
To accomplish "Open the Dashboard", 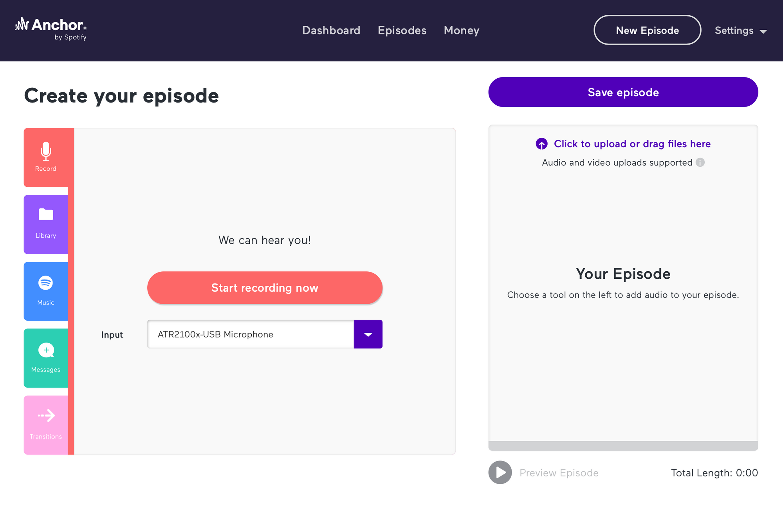I will [x=331, y=31].
